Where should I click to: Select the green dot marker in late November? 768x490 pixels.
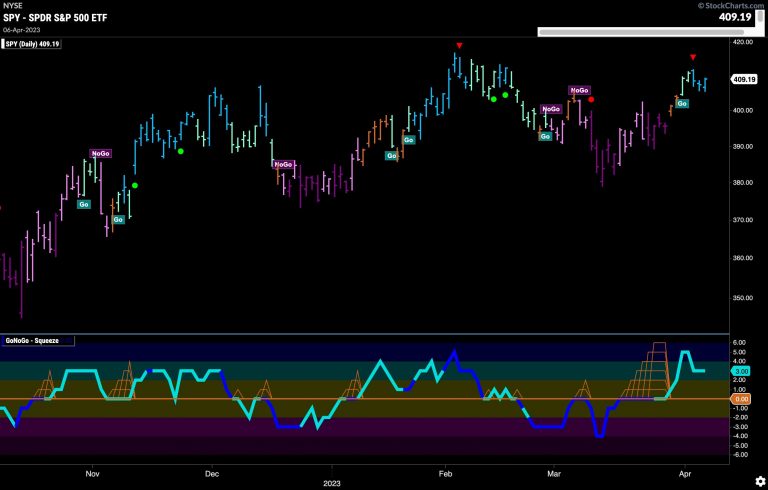pos(181,151)
